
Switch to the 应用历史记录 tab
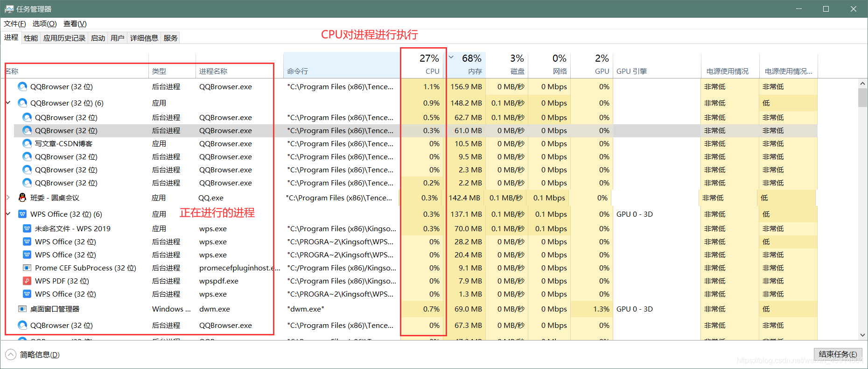coord(64,38)
